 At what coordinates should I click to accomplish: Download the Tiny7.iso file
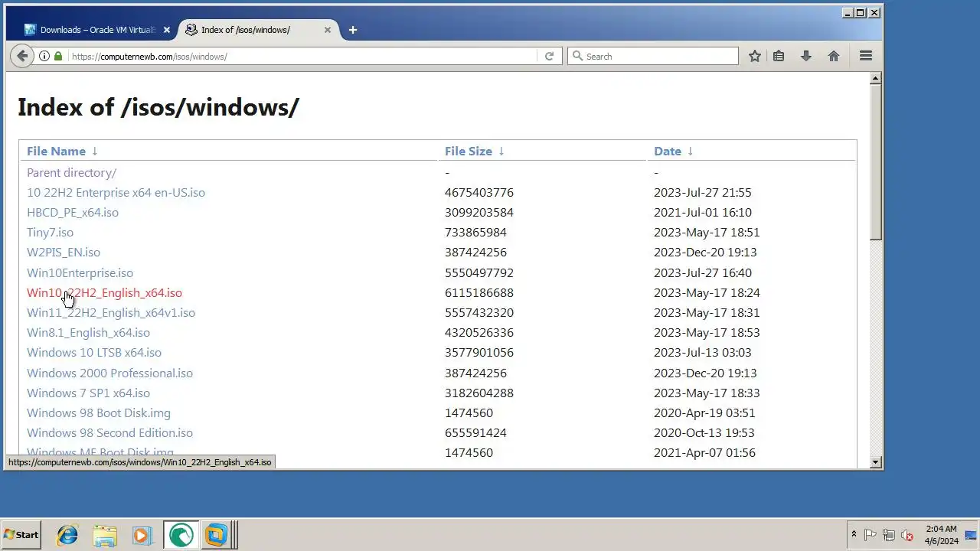click(50, 233)
